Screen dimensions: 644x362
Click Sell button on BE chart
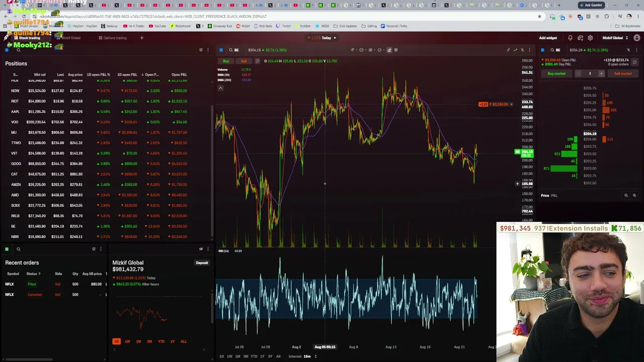(x=244, y=61)
